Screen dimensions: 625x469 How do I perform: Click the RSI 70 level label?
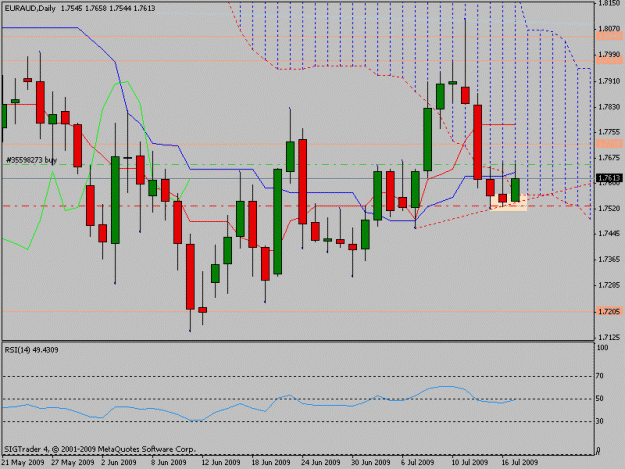(x=600, y=376)
